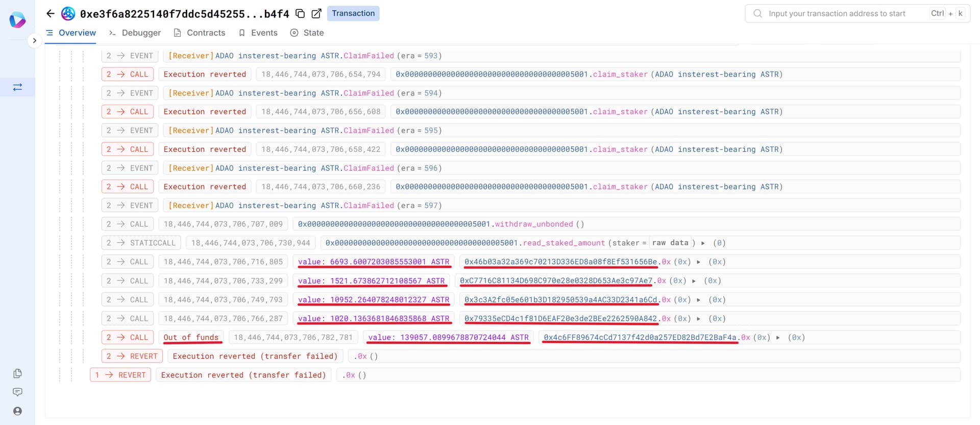
Task: Click the withdraw_unbonded function name
Action: (534, 224)
